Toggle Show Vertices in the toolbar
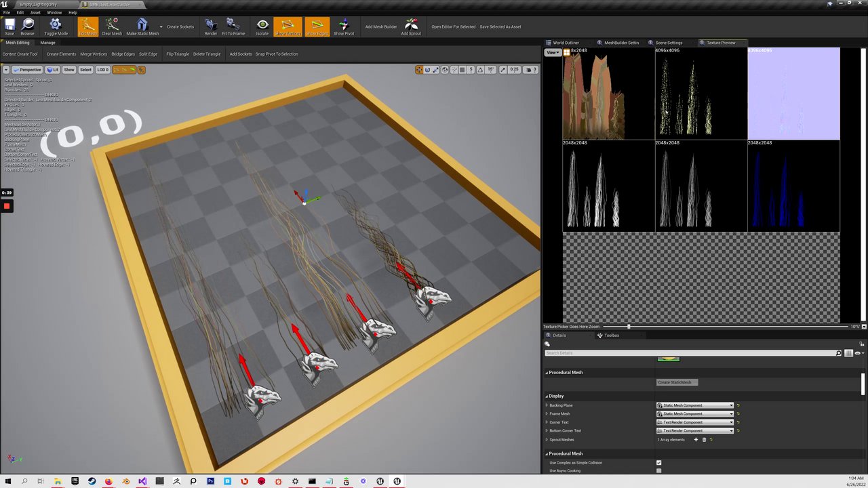This screenshot has height=488, width=868. coord(288,26)
